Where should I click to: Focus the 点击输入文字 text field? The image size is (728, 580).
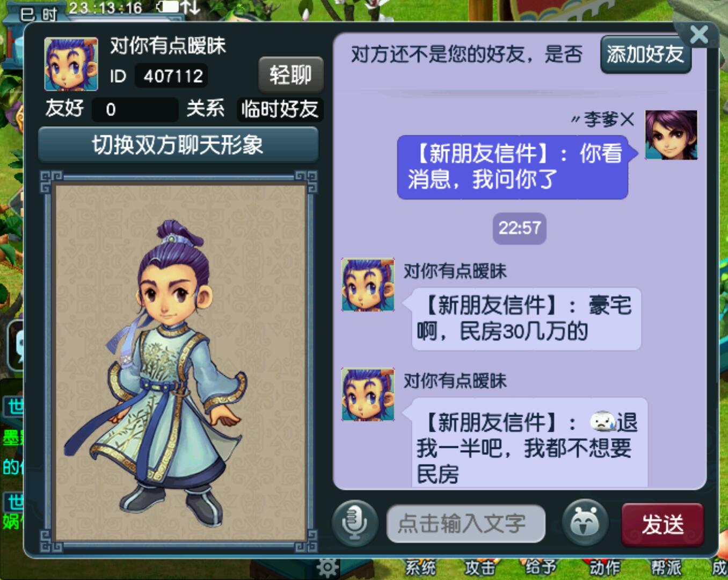465,524
